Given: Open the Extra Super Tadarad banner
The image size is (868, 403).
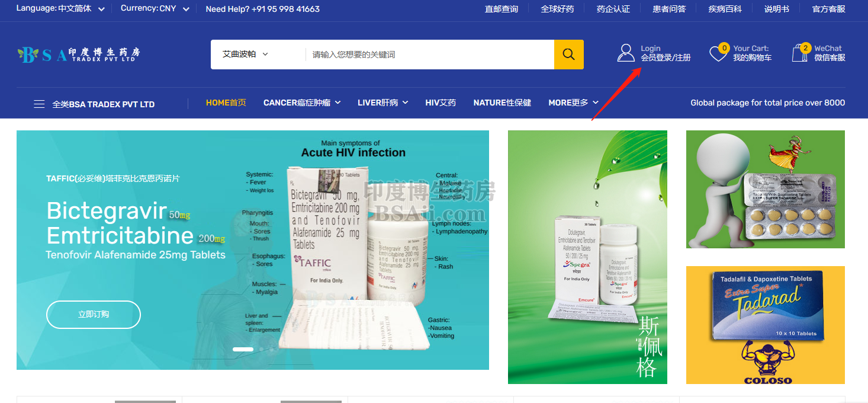Looking at the screenshot, I should pos(766,325).
